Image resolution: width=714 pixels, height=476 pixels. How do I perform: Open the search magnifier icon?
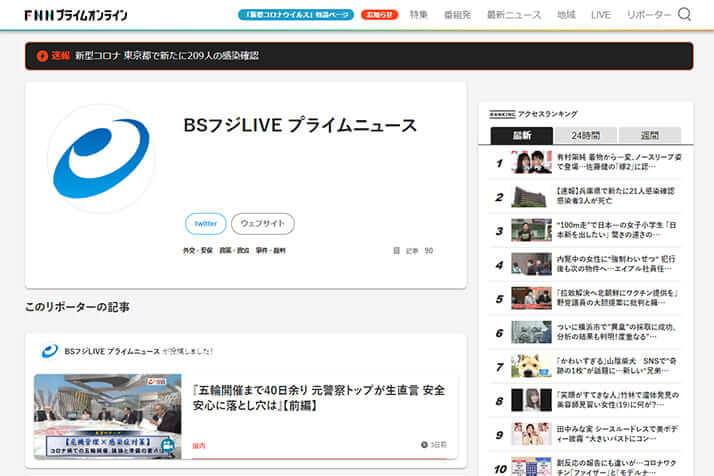(684, 15)
